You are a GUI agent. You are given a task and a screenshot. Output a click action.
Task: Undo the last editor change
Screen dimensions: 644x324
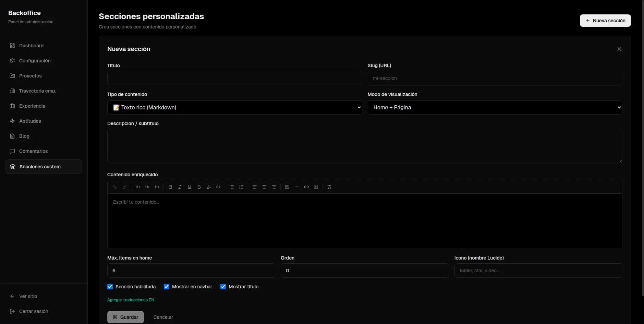pos(115,187)
